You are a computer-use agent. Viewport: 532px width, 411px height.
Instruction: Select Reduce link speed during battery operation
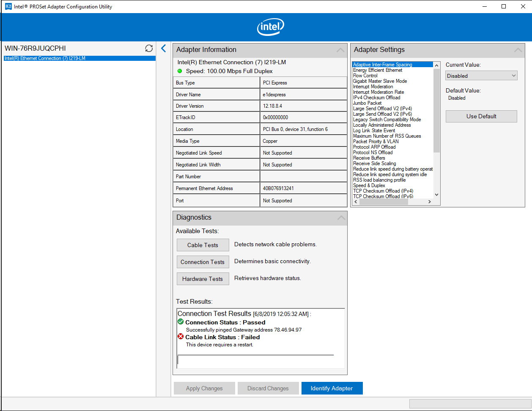point(392,169)
